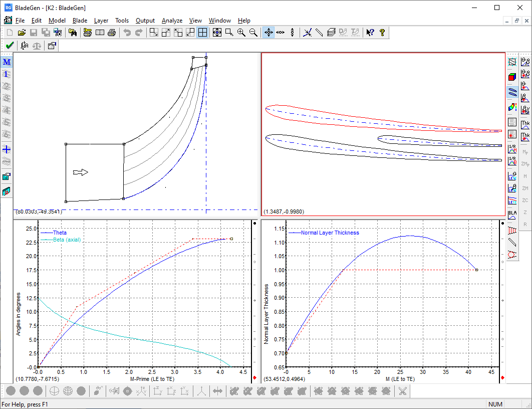Image resolution: width=532 pixels, height=409 pixels.
Task: Click the Undo arrow icon
Action: [127, 33]
